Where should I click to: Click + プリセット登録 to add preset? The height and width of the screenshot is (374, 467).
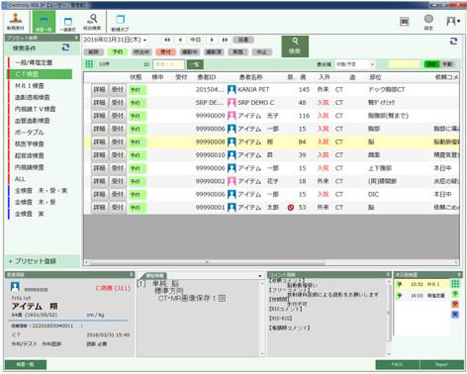32,261
